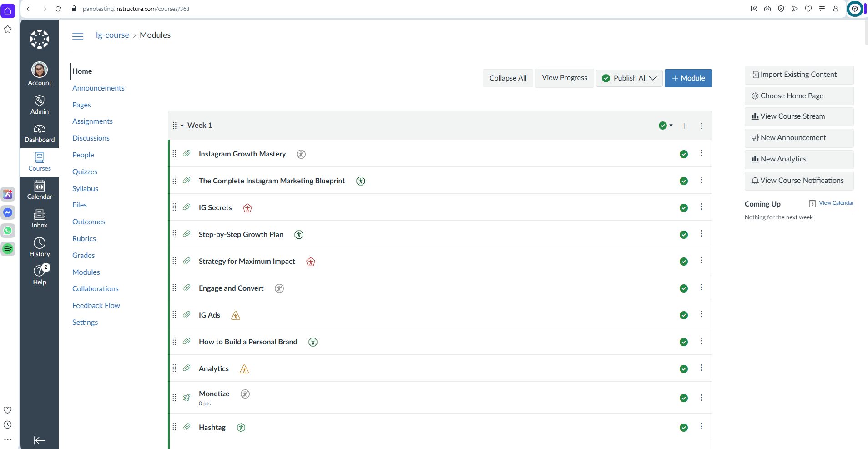Image resolution: width=868 pixels, height=449 pixels.
Task: Open the Account avatar menu
Action: (x=40, y=74)
